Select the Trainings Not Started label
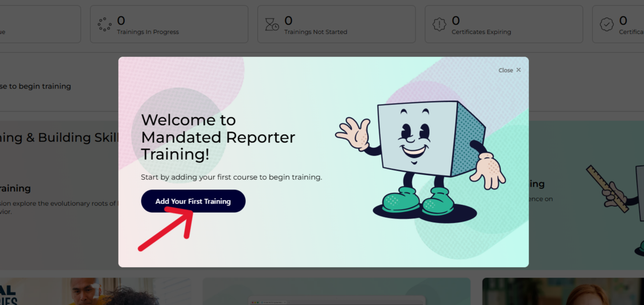Image resolution: width=644 pixels, height=305 pixels. point(316,32)
